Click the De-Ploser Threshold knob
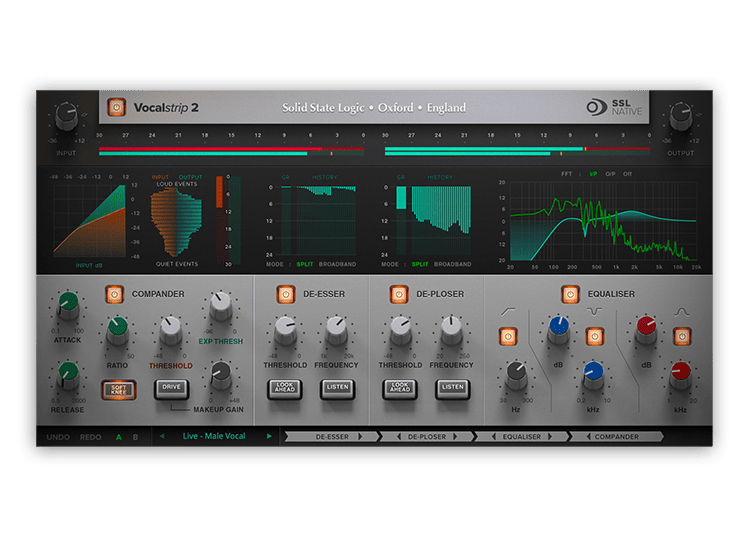The height and width of the screenshot is (538, 750). tap(400, 331)
